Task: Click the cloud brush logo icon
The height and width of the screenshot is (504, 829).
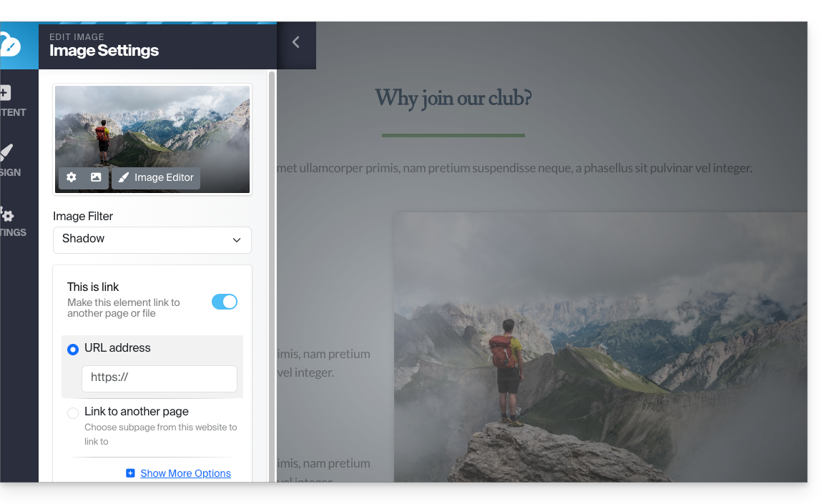Action: pyautogui.click(x=10, y=44)
